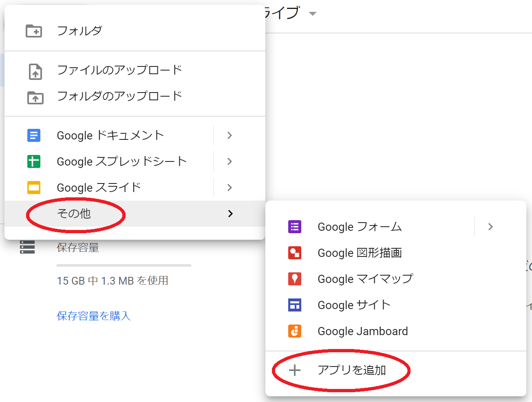Expand the Google スライド submenu arrow
532x402 pixels.
point(230,188)
